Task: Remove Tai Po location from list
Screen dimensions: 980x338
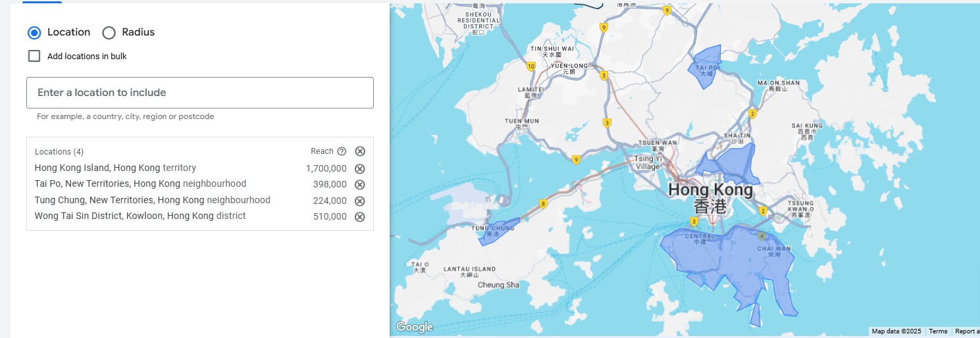Action: pyautogui.click(x=360, y=184)
